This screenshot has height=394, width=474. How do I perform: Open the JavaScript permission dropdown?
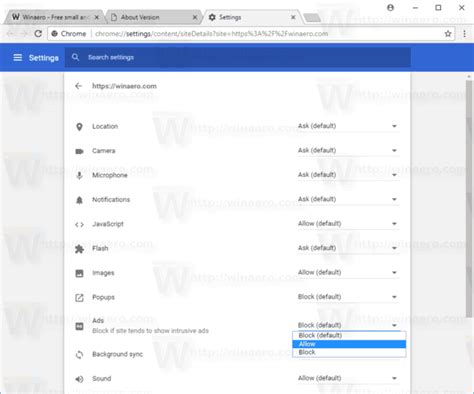348,224
